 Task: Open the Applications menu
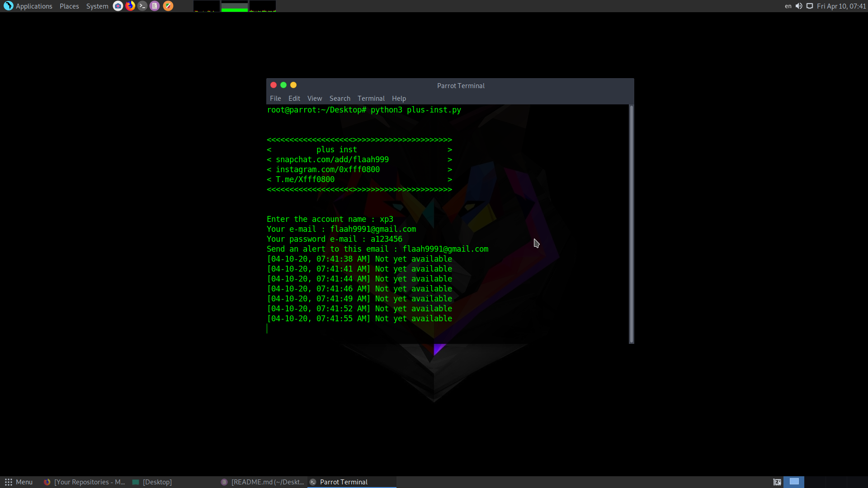(34, 6)
